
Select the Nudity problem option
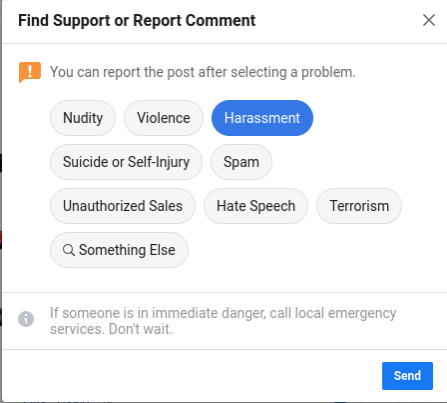click(83, 118)
